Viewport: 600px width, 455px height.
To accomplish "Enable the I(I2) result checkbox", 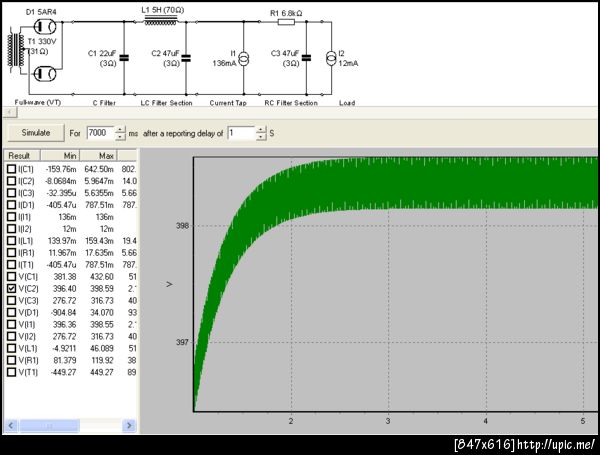I will 11,228.
